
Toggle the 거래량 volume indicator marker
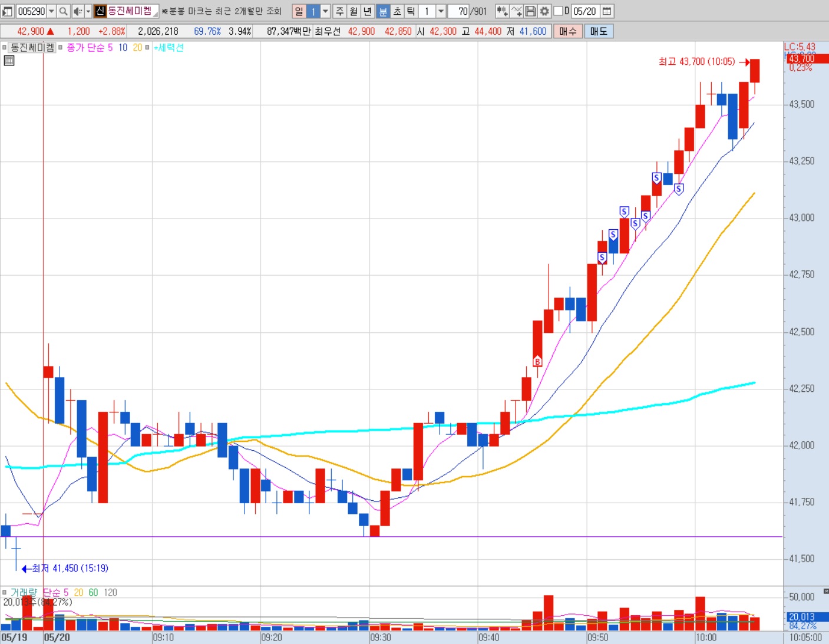point(5,592)
